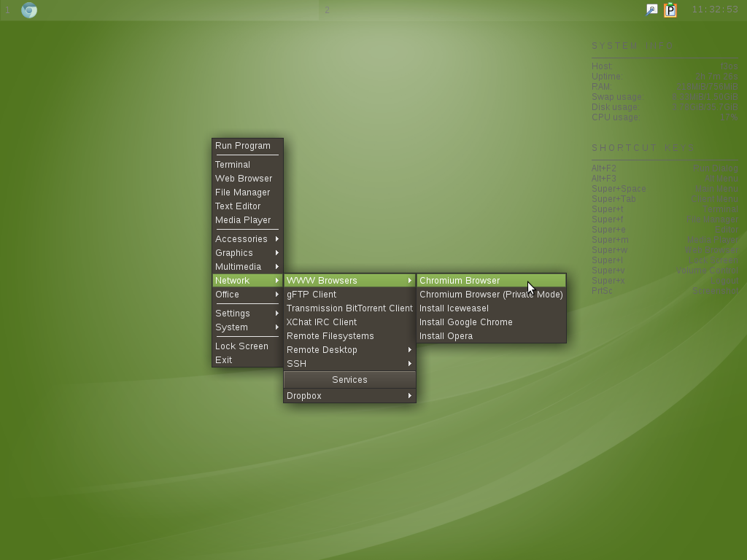Open Remote Filesystems entry

[x=349, y=335]
